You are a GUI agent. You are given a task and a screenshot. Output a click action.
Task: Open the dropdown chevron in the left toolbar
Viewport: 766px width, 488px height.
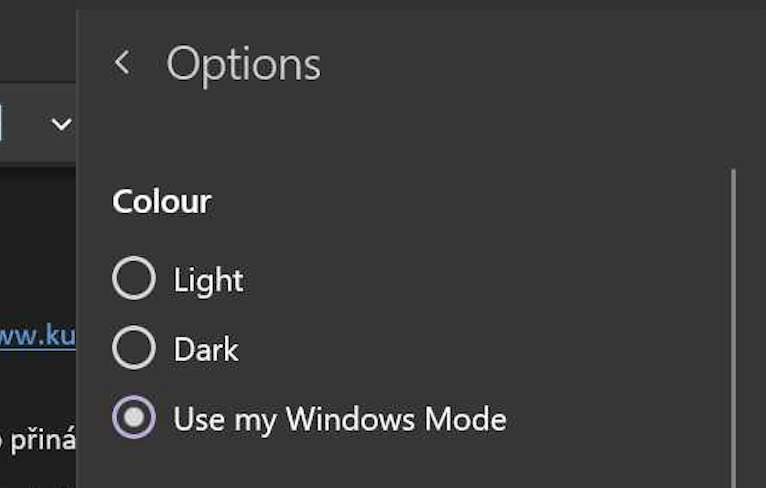(x=62, y=125)
